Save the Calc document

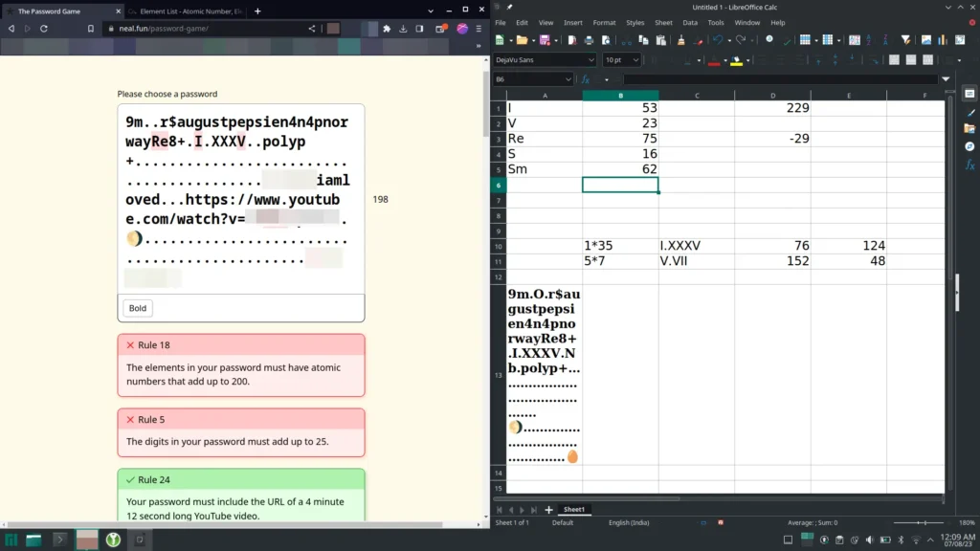coord(545,40)
